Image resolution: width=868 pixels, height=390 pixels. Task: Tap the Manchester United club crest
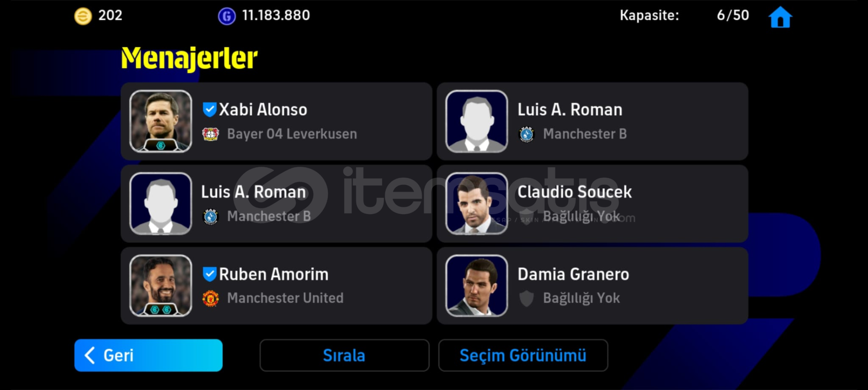[x=210, y=298]
